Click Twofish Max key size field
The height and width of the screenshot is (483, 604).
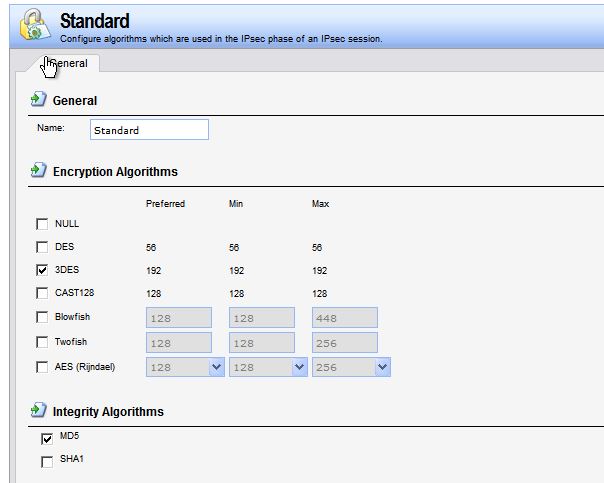click(344, 342)
